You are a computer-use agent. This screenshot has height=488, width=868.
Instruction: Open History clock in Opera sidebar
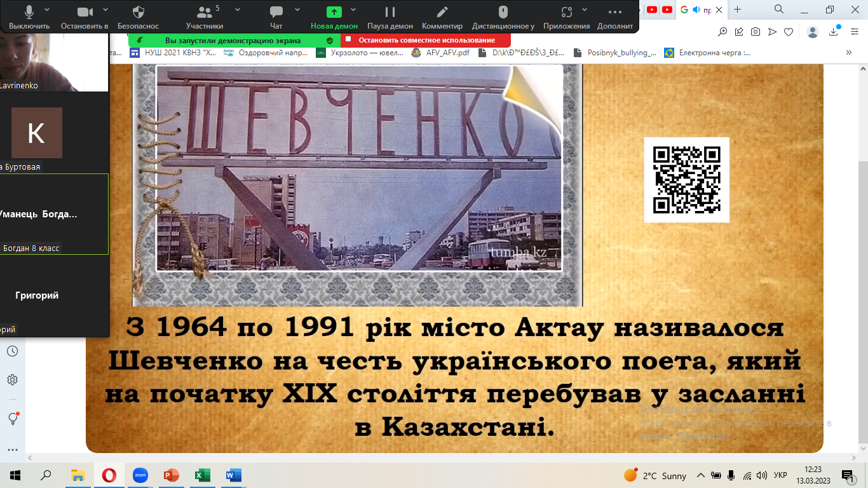12,351
